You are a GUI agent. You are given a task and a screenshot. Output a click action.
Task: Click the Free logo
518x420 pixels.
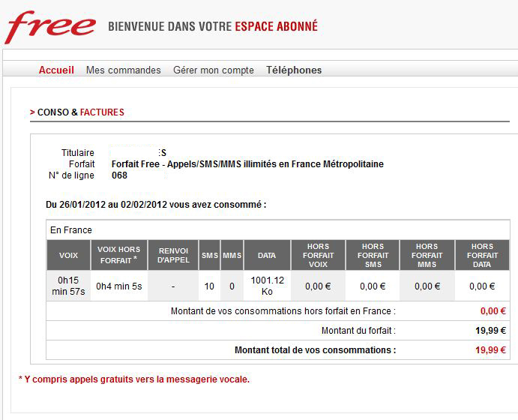[50, 27]
